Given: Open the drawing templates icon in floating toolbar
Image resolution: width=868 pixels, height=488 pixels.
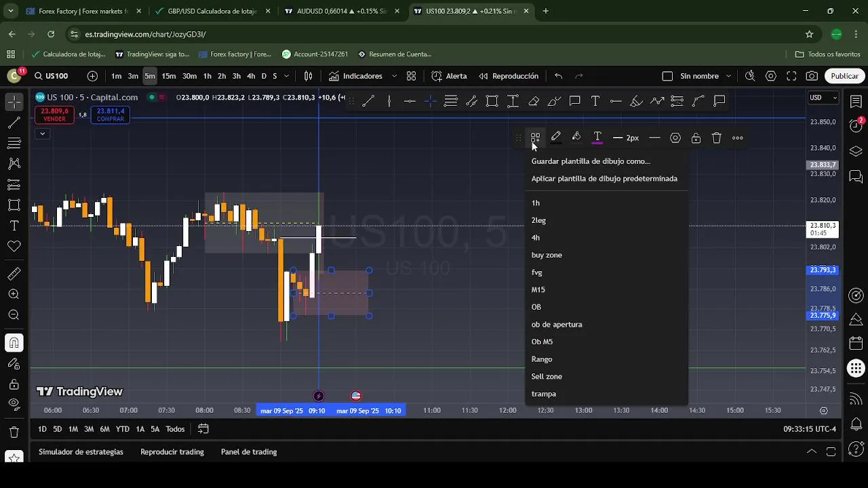Looking at the screenshot, I should pyautogui.click(x=535, y=138).
